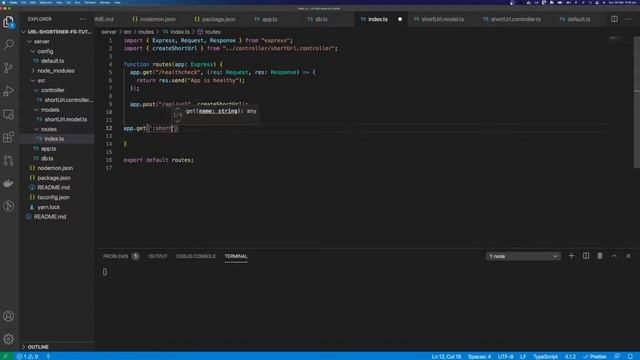Close the terminal panel
The image size is (640, 360).
click(x=629, y=256)
